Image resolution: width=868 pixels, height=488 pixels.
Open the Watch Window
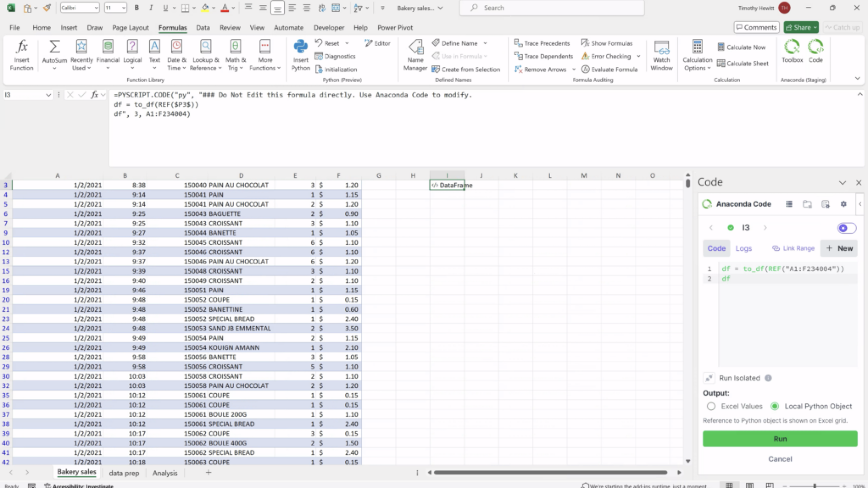(661, 55)
